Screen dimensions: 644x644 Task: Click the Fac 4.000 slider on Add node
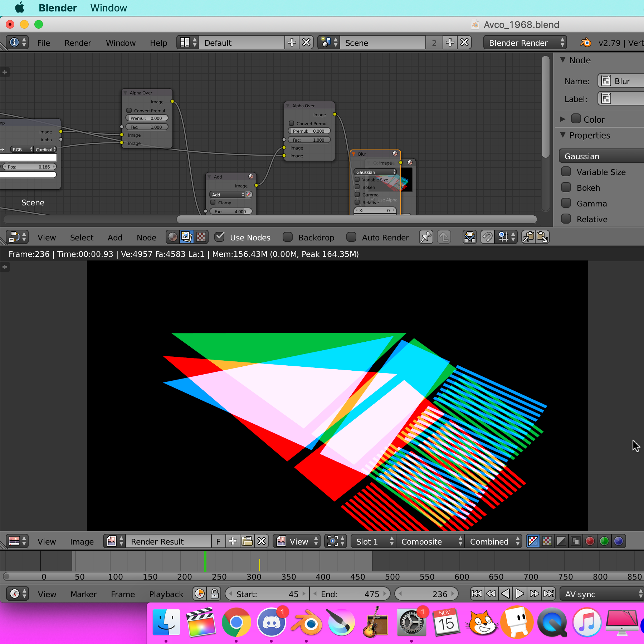point(231,211)
